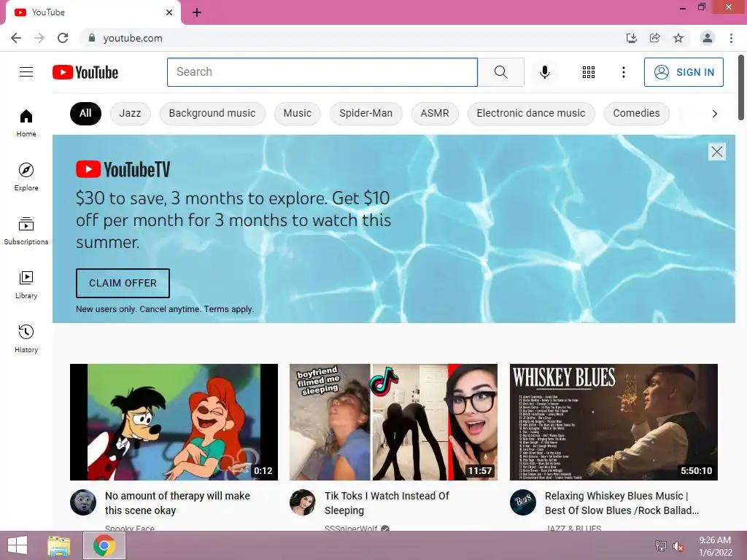Click the YouTubeTV logo in banner
The image size is (747, 560).
[123, 169]
